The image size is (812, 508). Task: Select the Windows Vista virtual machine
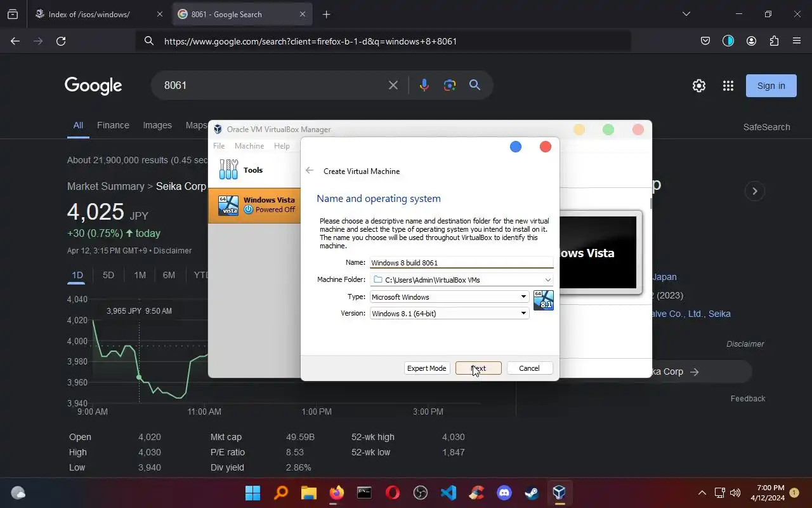coord(254,205)
